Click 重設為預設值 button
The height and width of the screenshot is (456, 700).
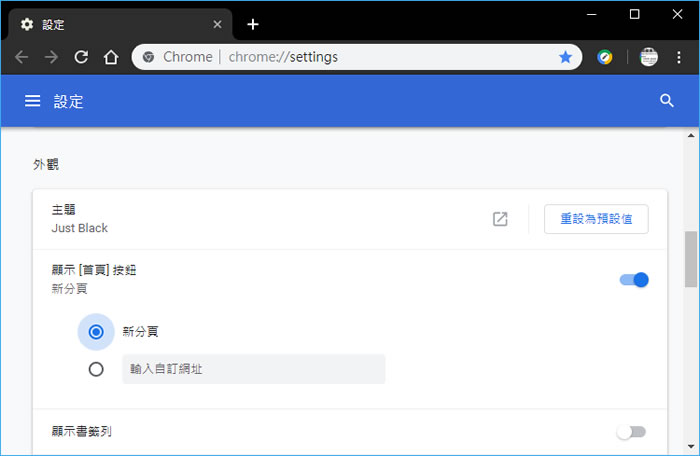(596, 219)
